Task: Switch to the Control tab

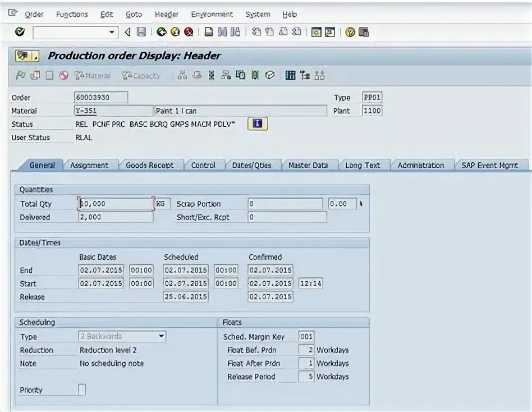Action: [203, 165]
